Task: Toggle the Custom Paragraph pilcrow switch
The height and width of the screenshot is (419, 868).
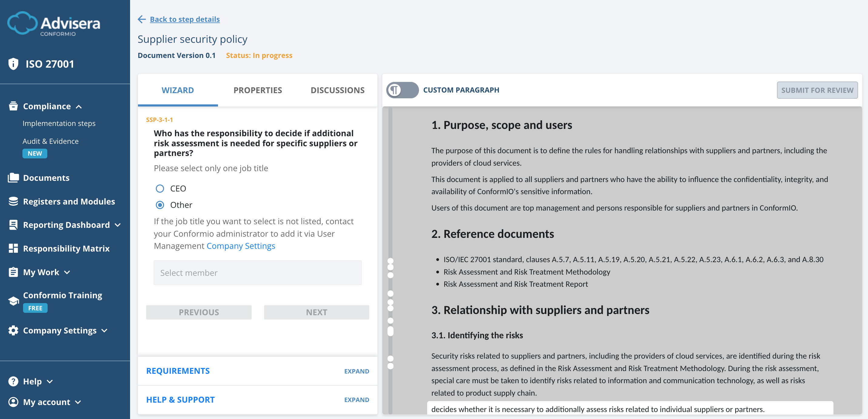Action: [x=403, y=90]
